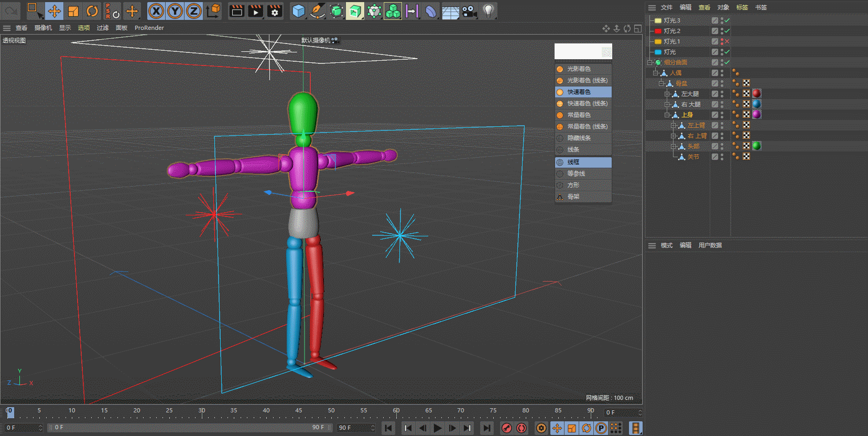Click the pen spline tool icon
This screenshot has height=436, width=868.
[x=317, y=11]
